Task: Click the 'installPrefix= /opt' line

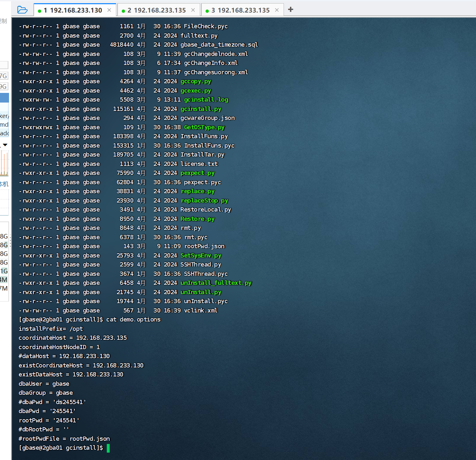Action: click(51, 329)
